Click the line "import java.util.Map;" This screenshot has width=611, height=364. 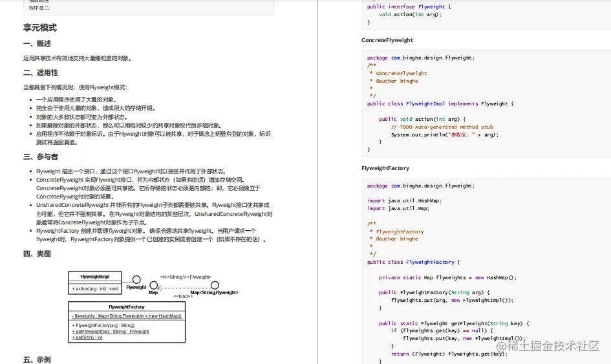pos(398,208)
